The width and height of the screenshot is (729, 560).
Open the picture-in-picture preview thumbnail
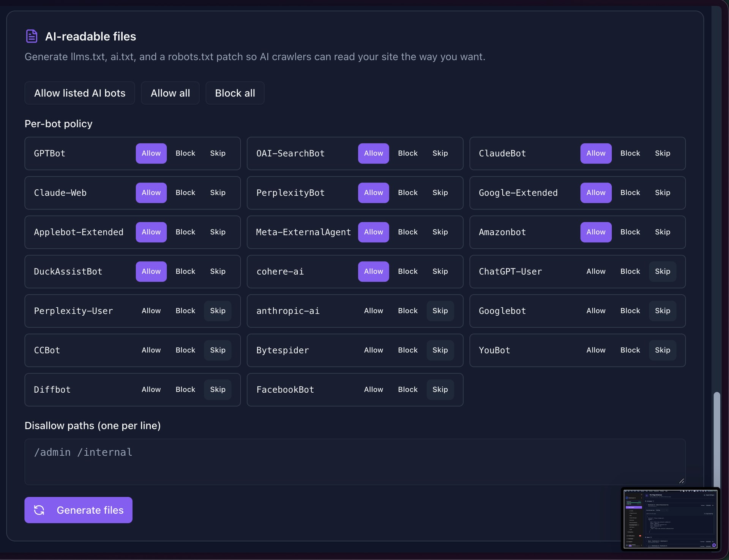pos(671,519)
